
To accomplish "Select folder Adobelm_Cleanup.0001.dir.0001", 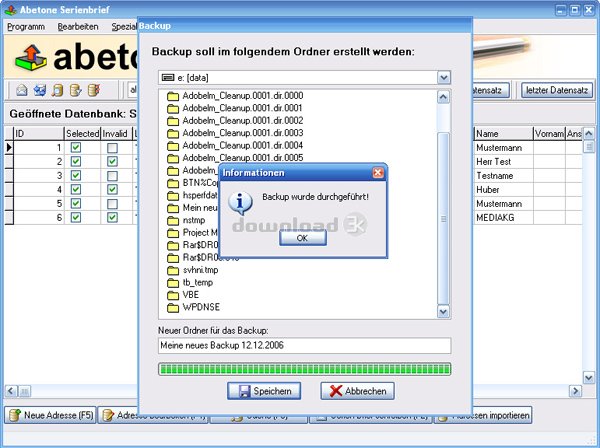I will pos(235,108).
